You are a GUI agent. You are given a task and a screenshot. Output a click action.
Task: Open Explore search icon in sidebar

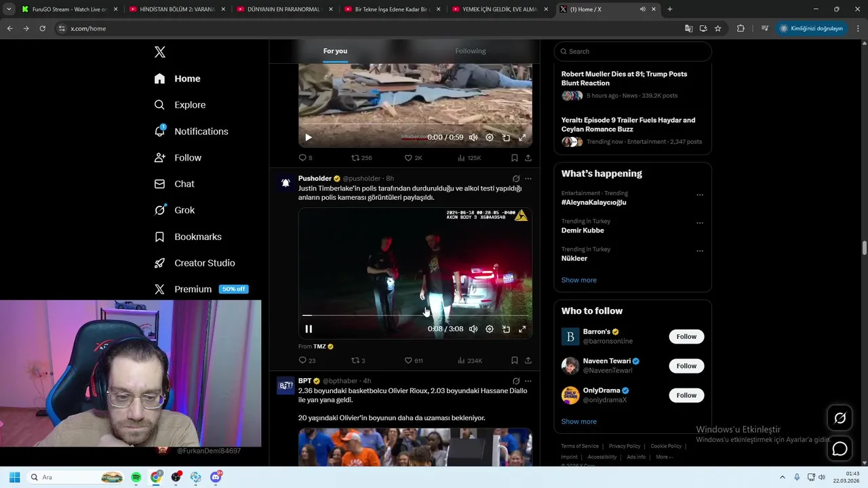(159, 105)
